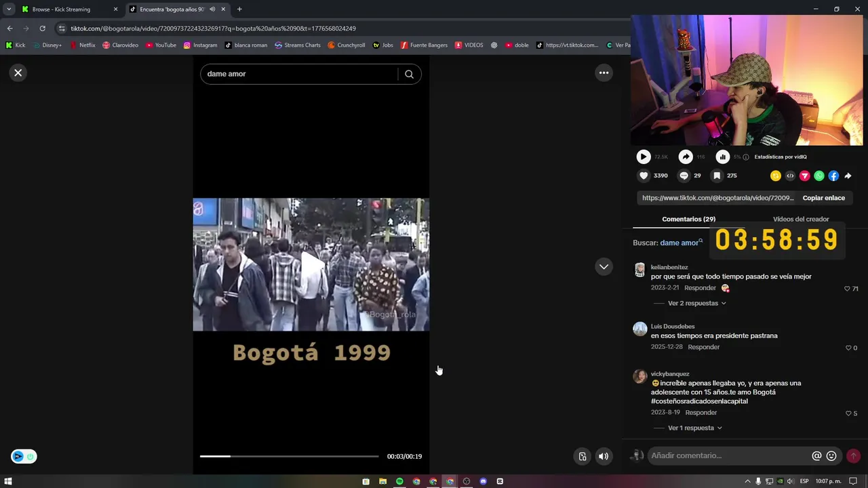
Task: Reload the page with the refresh button
Action: [42, 28]
